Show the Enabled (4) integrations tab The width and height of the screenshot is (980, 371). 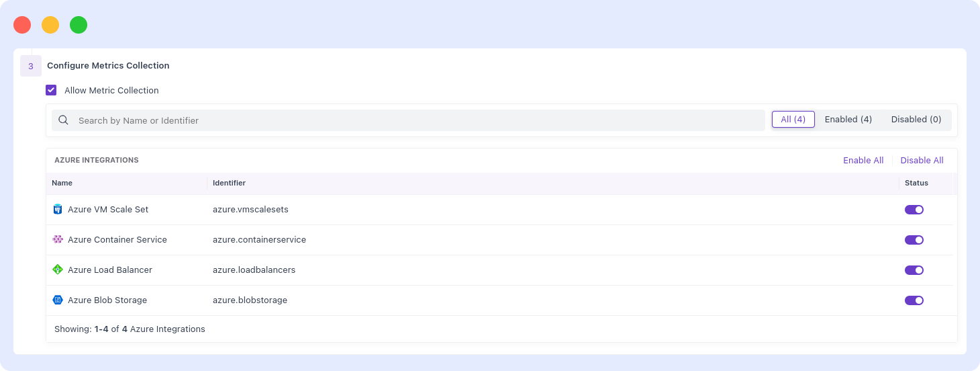(x=848, y=120)
